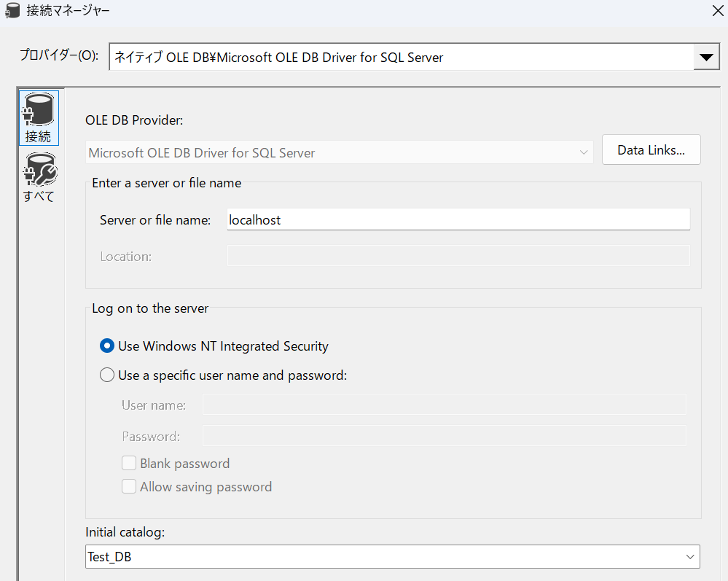Click the Enter a server or file name heading
The height and width of the screenshot is (581, 728).
pyautogui.click(x=167, y=183)
